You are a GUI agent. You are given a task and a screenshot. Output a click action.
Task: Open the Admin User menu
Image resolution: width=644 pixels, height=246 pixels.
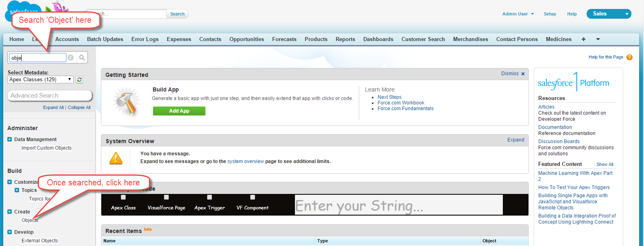[x=518, y=14]
